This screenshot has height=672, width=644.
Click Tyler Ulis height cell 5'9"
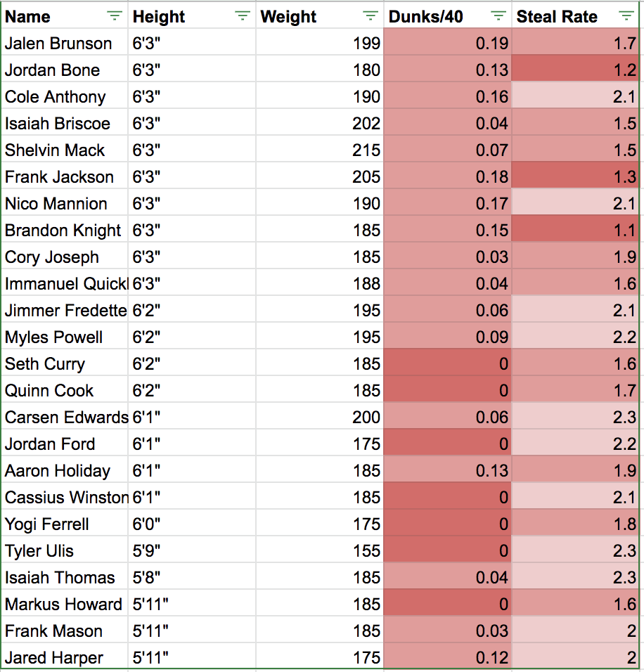click(191, 551)
